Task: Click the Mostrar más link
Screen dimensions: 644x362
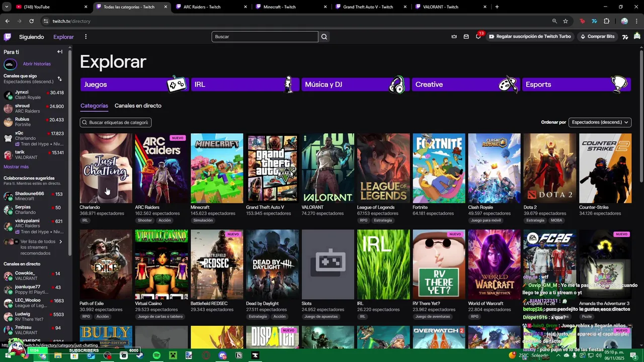Action: coord(16,166)
